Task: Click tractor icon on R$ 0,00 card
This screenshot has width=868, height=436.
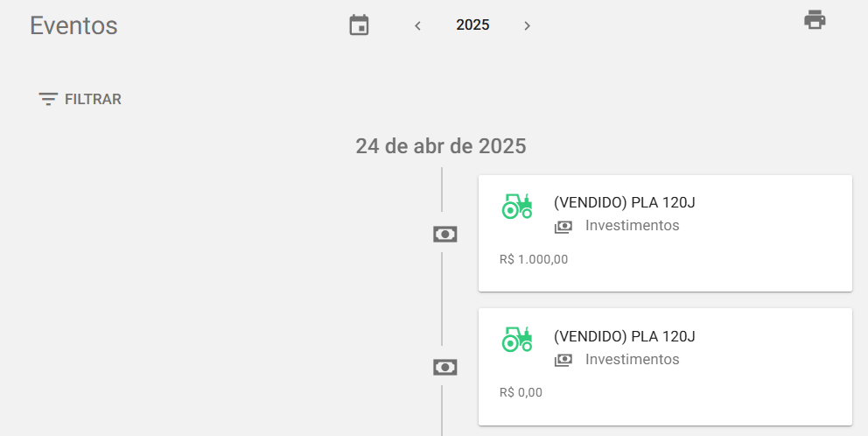Action: (x=516, y=339)
